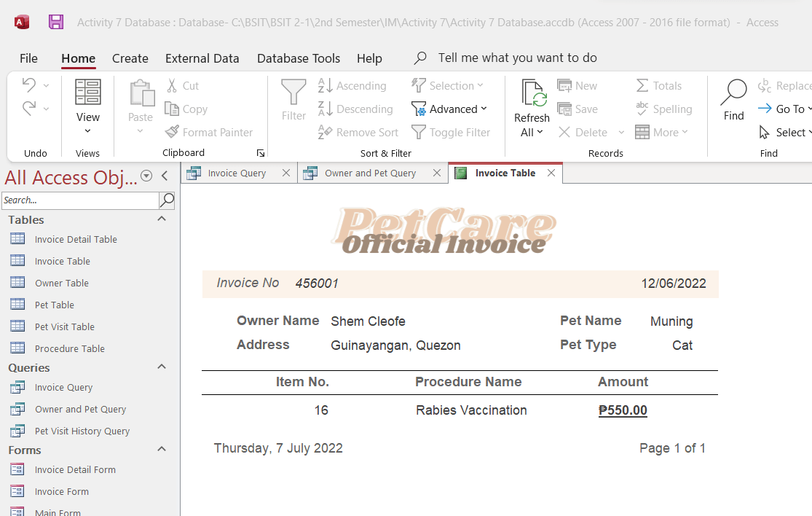Image resolution: width=812 pixels, height=516 pixels.
Task: Click the Find magnifier icon
Action: 733,93
